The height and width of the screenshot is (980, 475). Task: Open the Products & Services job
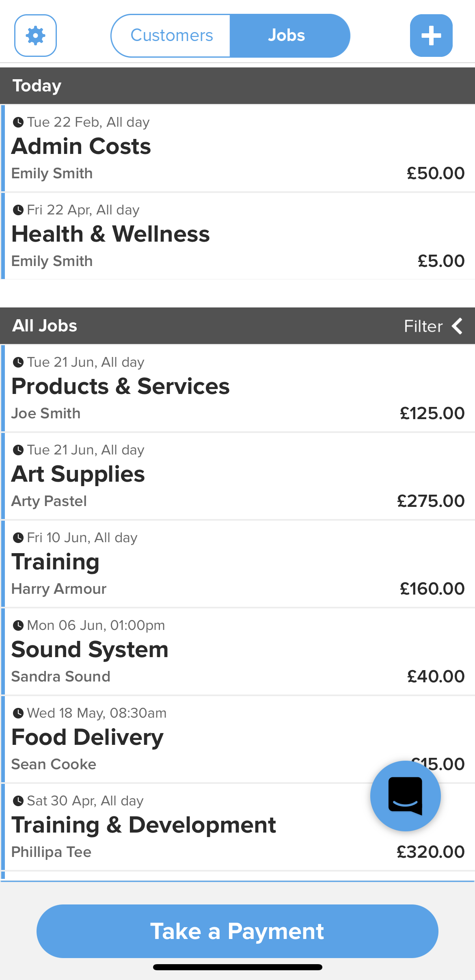(121, 386)
